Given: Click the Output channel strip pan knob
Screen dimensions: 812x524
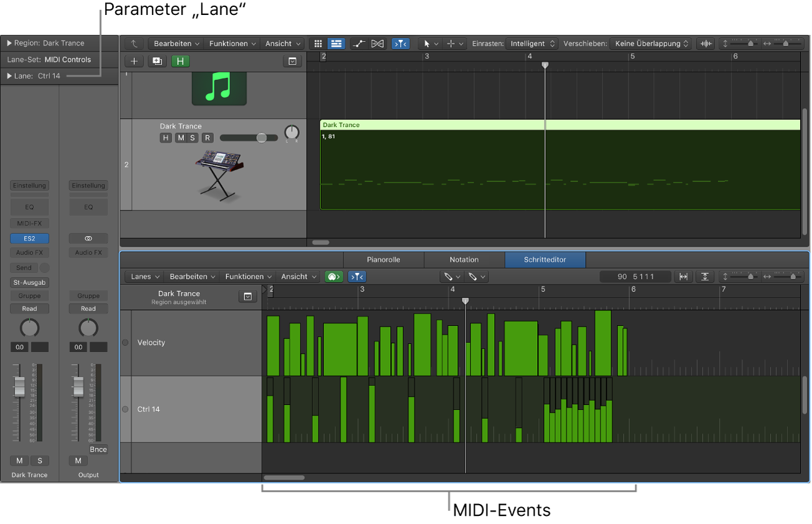Looking at the screenshot, I should [x=88, y=328].
